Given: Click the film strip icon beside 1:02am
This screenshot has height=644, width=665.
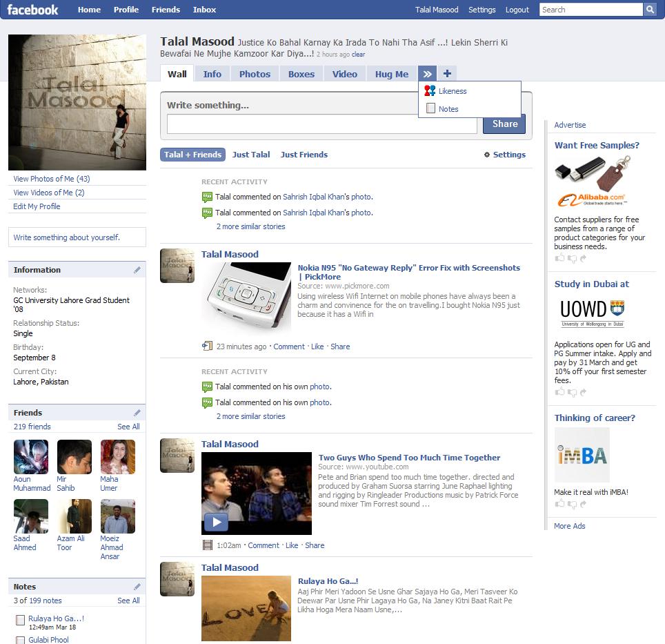Looking at the screenshot, I should 207,545.
